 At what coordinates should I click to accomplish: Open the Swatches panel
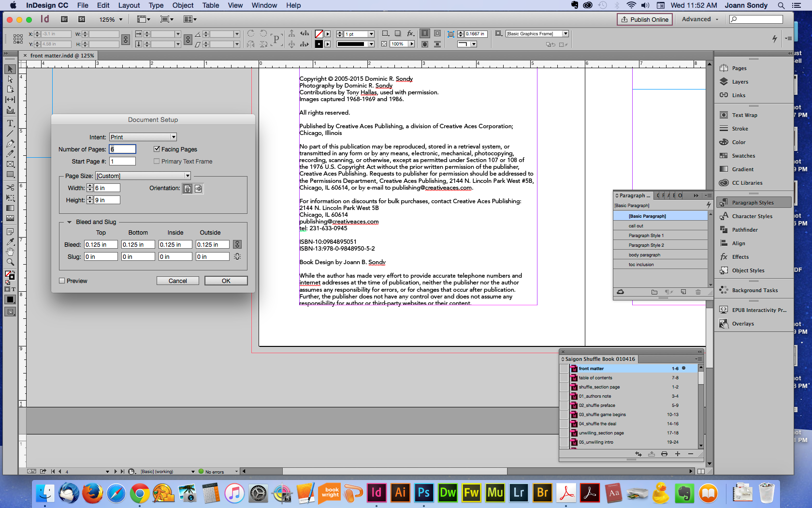tap(743, 156)
